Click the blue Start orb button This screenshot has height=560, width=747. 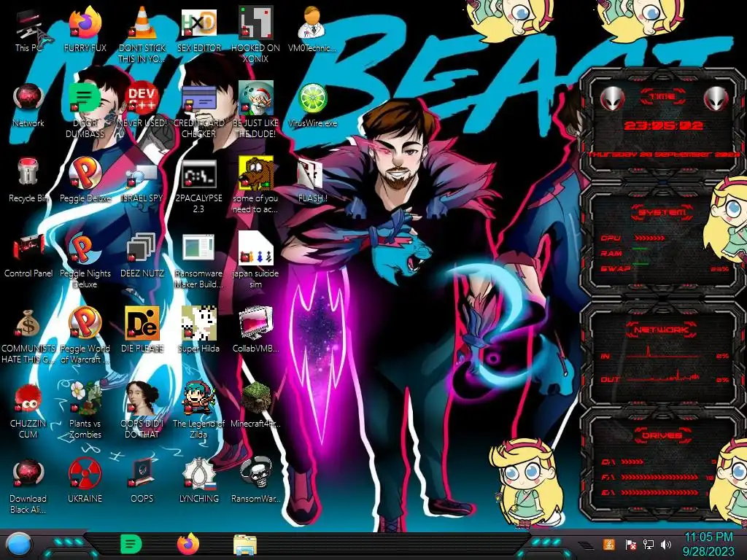click(x=19, y=545)
